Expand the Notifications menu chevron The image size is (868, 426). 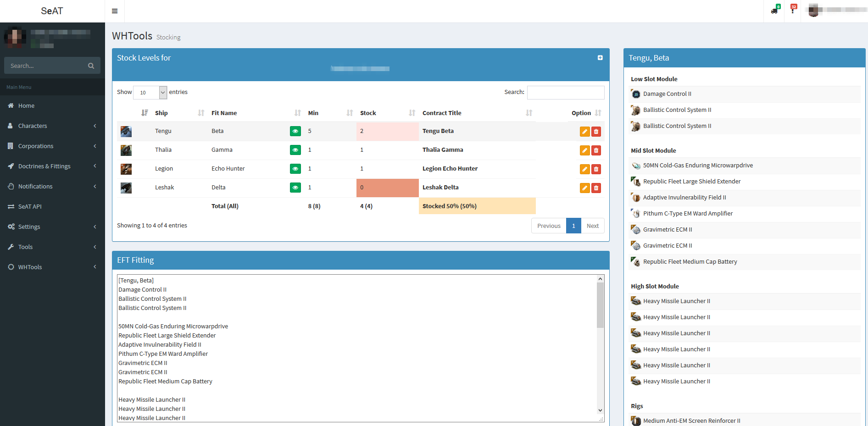click(95, 186)
